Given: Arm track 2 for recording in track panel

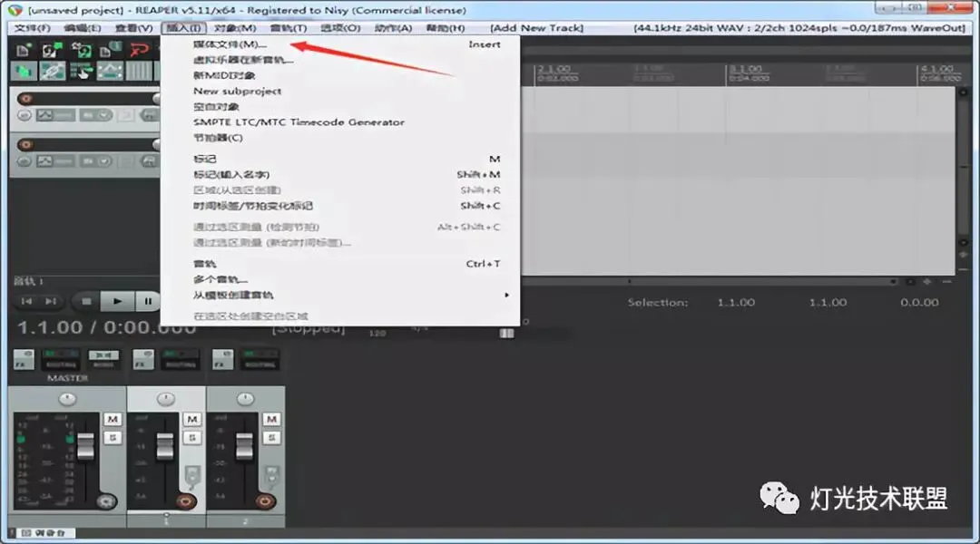Looking at the screenshot, I should [x=25, y=145].
